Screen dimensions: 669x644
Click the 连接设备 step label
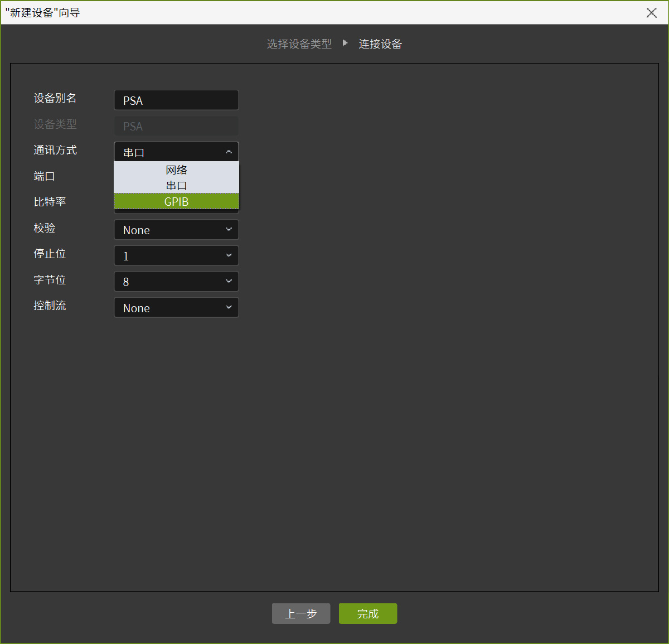pos(380,44)
